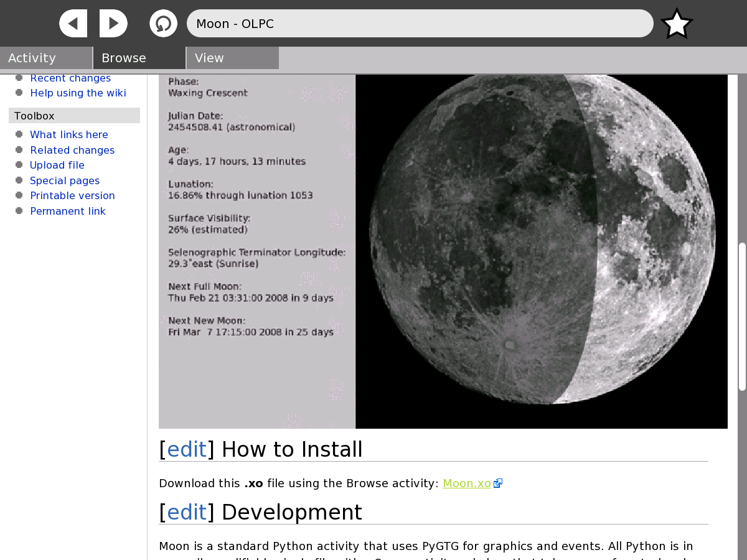Go to Special pages
Screen dimensions: 747x560
65,180
